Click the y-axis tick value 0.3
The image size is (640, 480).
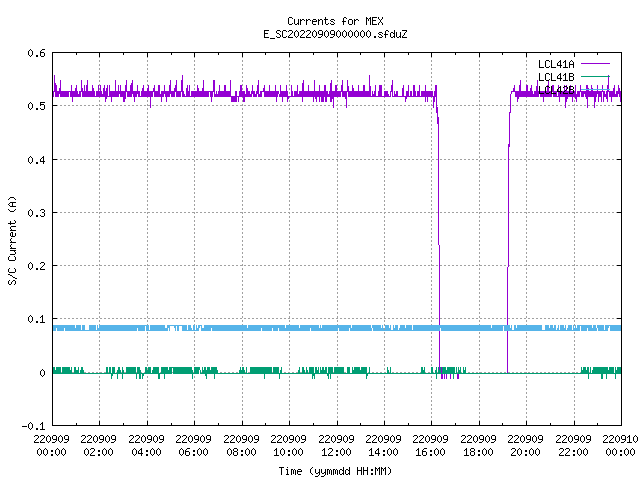[36, 213]
